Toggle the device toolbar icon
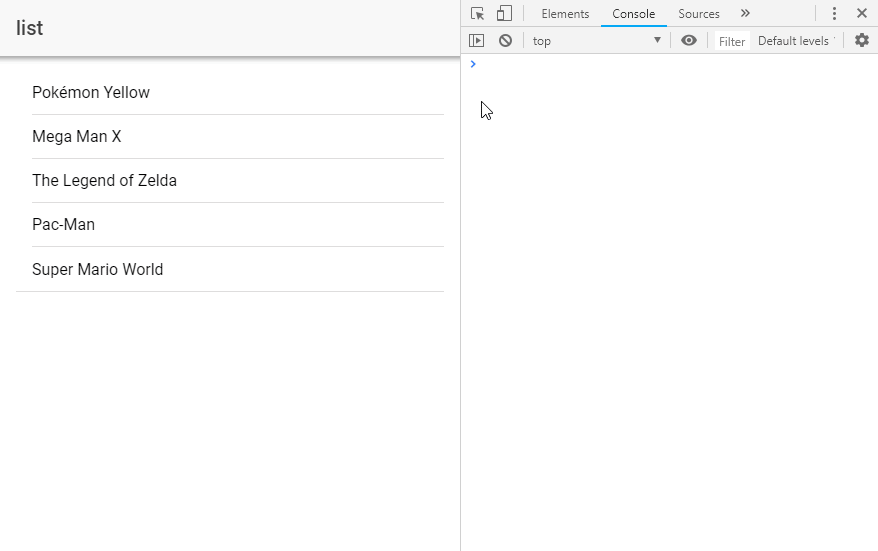This screenshot has height=551, width=878. coord(504,13)
